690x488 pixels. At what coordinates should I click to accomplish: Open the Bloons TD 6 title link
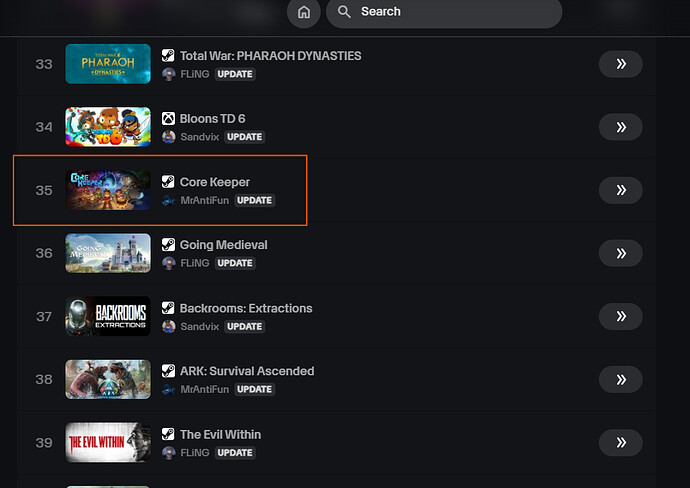tap(212, 119)
